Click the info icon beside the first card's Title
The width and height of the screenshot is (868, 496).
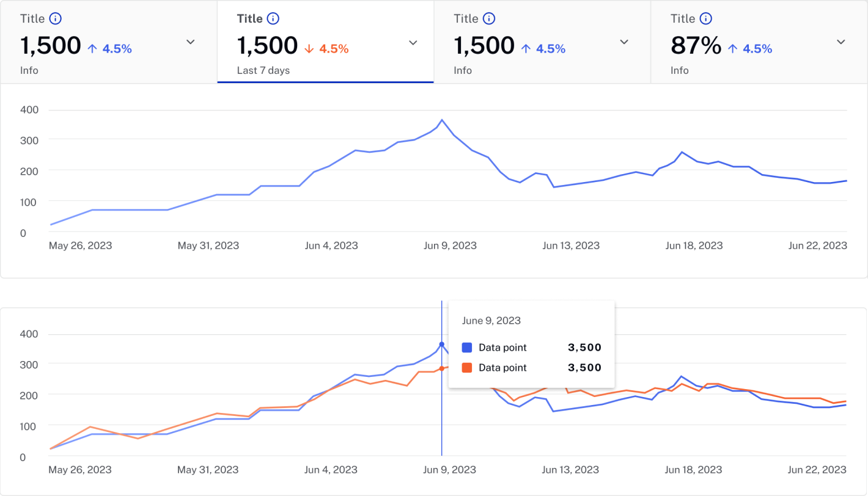(56, 18)
